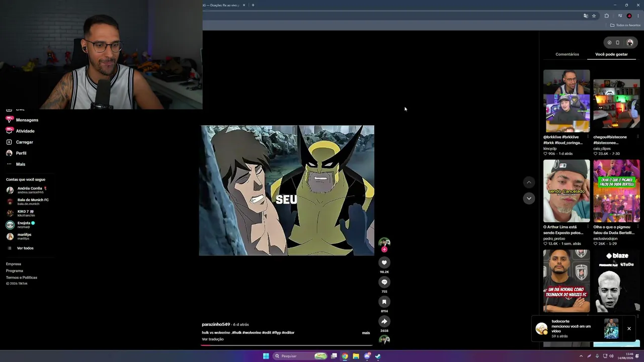The image size is (644, 362).
Task: Click Ver tradução under the caption
Action: pyautogui.click(x=213, y=339)
